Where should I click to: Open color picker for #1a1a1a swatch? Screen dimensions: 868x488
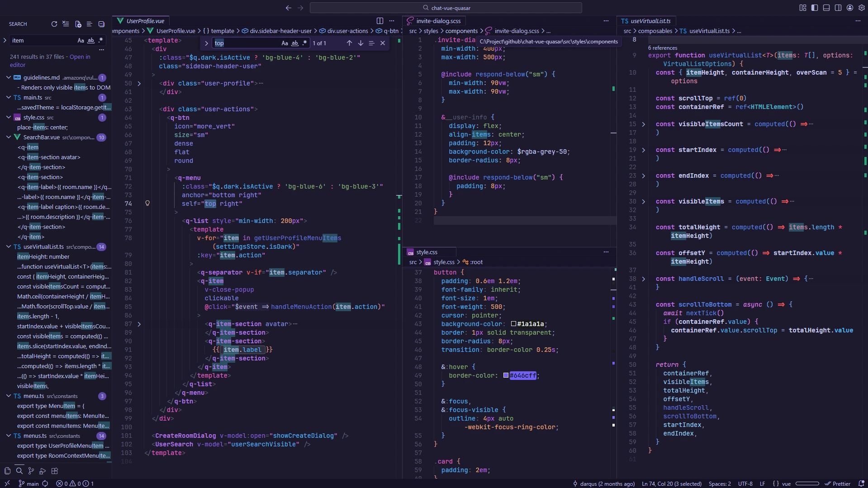pyautogui.click(x=513, y=324)
